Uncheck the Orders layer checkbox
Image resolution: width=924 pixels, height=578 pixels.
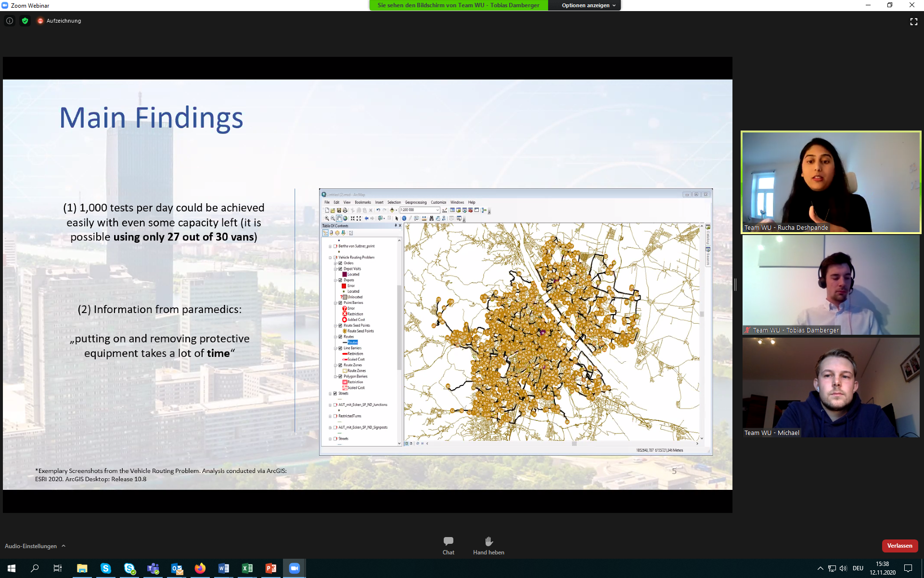(x=340, y=263)
